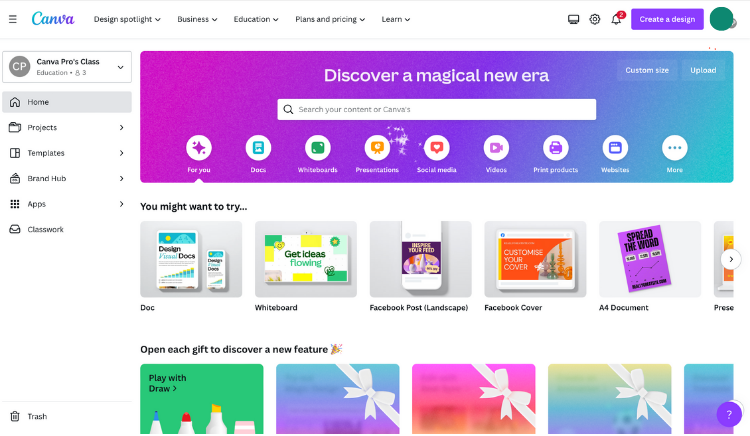750x436 pixels.
Task: Open the green profile avatar
Action: click(722, 19)
